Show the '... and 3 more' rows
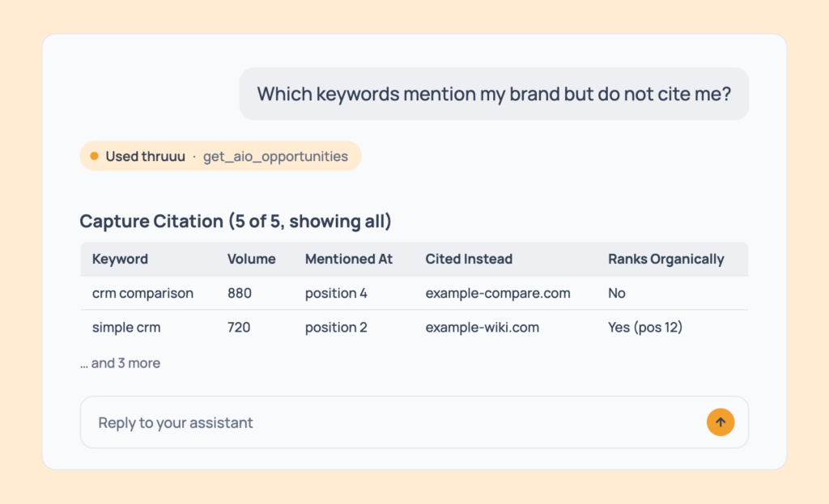 (x=121, y=363)
